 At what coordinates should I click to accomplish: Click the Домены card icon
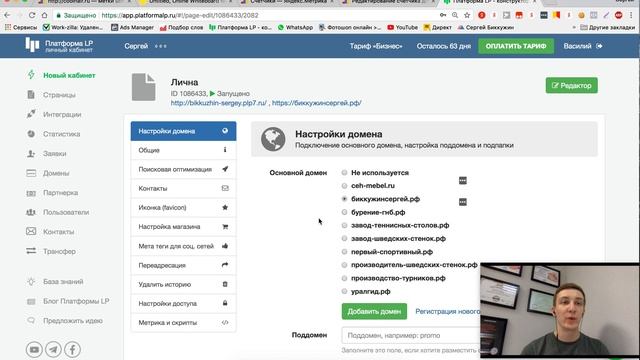(x=31, y=173)
